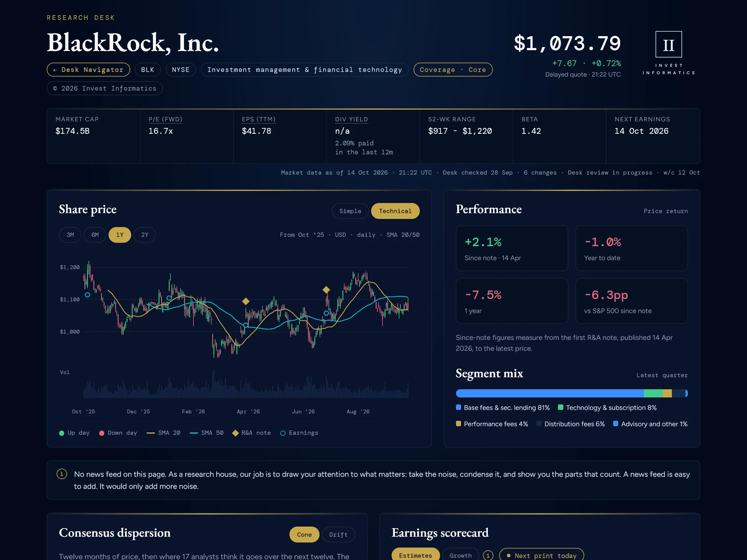Click the first R&A note diamond marker on chart
Viewport: 747px width, 560px height.
245,301
